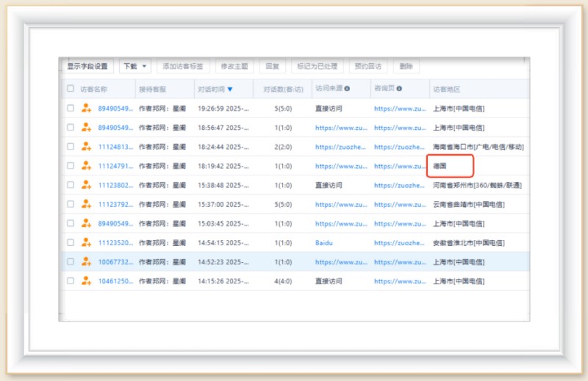
Task: Click the 对话时间 sort arrow
Action: 230,90
